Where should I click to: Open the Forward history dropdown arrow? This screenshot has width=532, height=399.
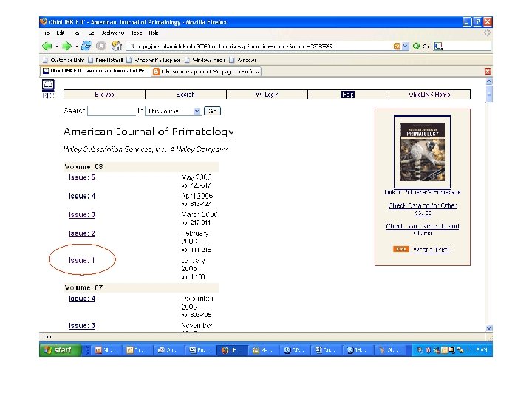[77, 46]
